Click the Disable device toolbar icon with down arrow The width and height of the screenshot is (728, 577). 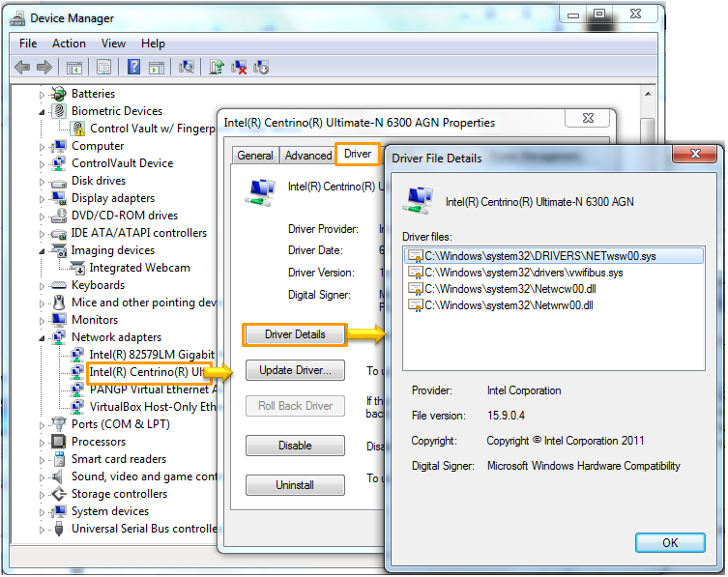[261, 67]
